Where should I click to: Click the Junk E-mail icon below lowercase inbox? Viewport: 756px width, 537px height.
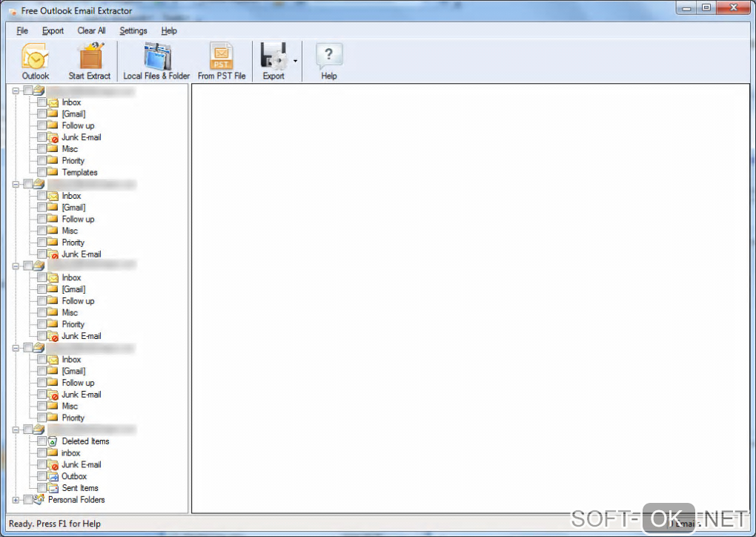pyautogui.click(x=53, y=465)
